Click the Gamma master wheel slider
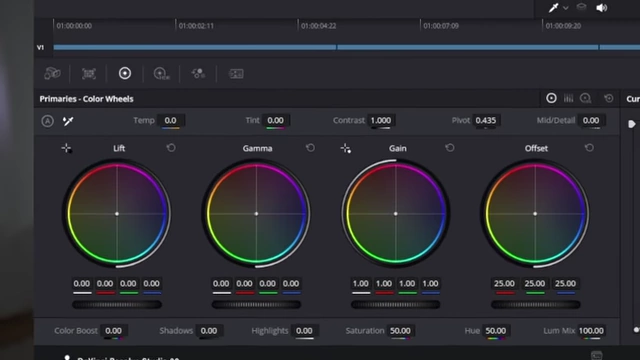The width and height of the screenshot is (640, 360). click(256, 304)
